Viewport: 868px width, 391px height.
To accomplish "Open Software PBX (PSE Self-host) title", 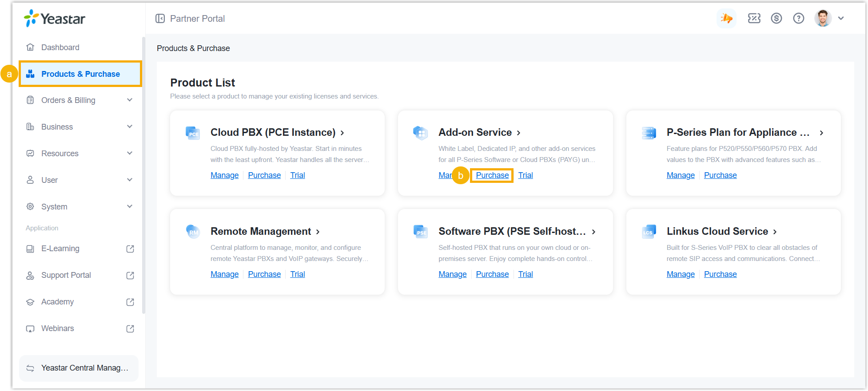I will click(512, 232).
